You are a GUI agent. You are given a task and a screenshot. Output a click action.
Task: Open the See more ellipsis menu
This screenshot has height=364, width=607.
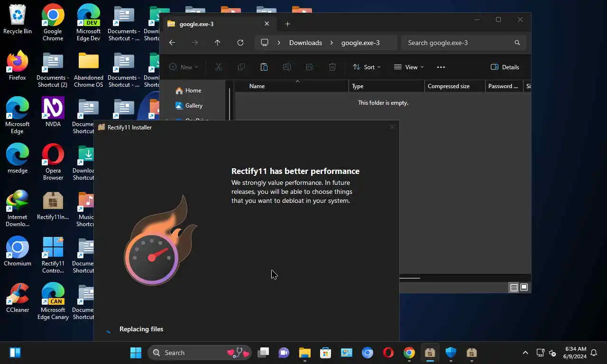click(441, 67)
